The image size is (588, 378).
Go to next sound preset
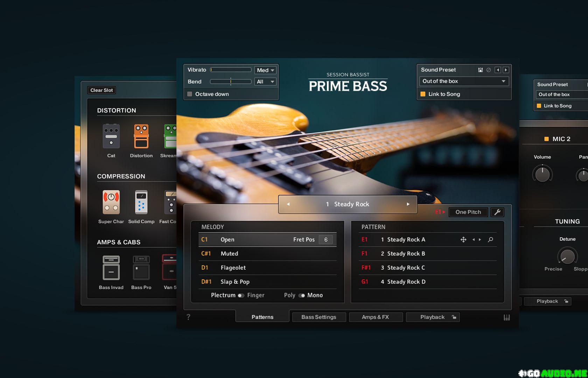click(x=506, y=70)
